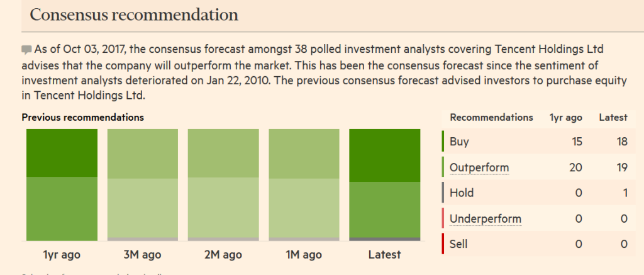This screenshot has height=275, width=644.
Task: Click the upper segment of 3M ago bar
Action: pyautogui.click(x=143, y=154)
